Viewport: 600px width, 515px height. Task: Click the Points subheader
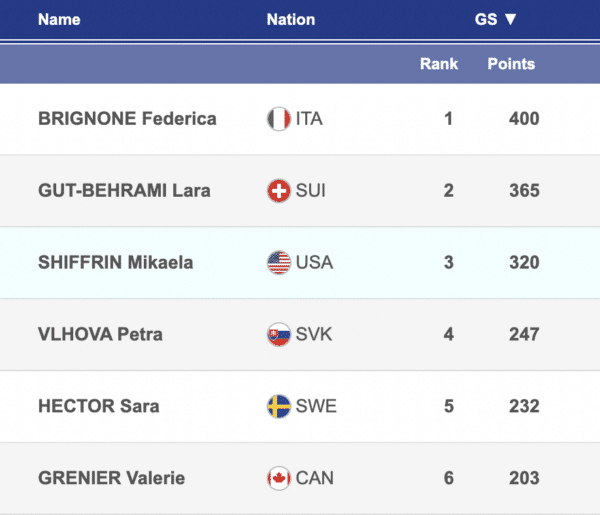[x=511, y=63]
